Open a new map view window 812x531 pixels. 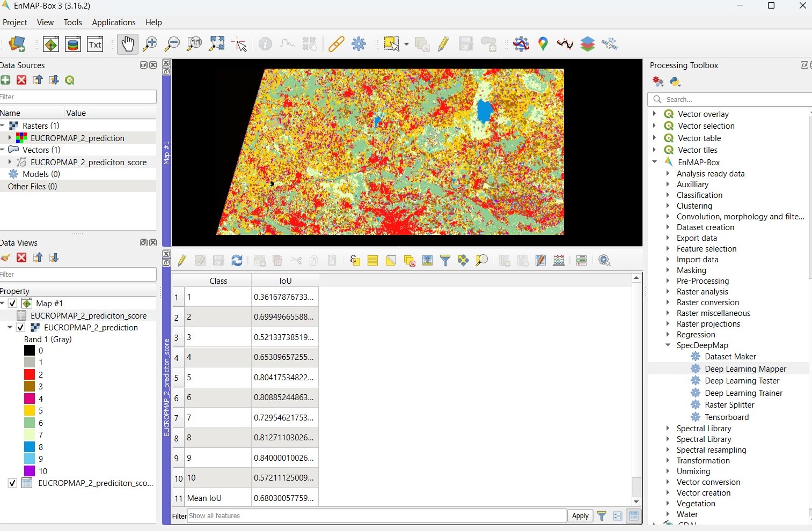(x=51, y=44)
